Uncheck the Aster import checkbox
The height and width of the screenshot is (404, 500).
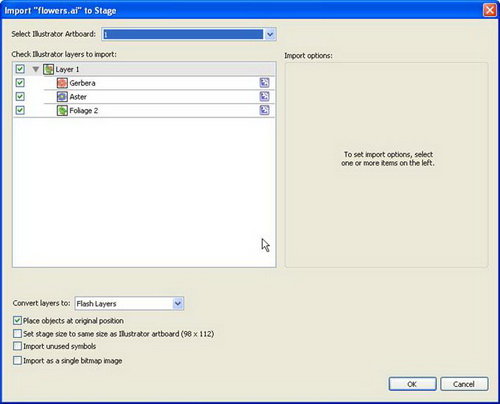pos(20,96)
